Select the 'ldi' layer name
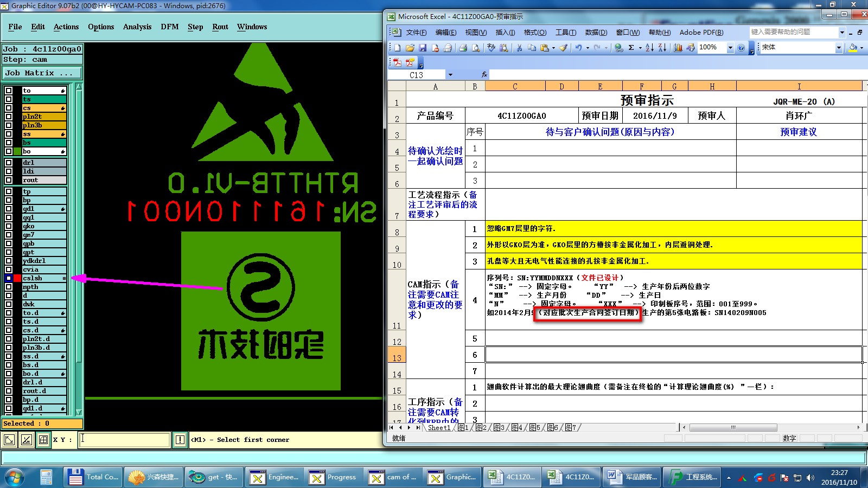Viewport: 868px width, 488px height. [x=44, y=171]
